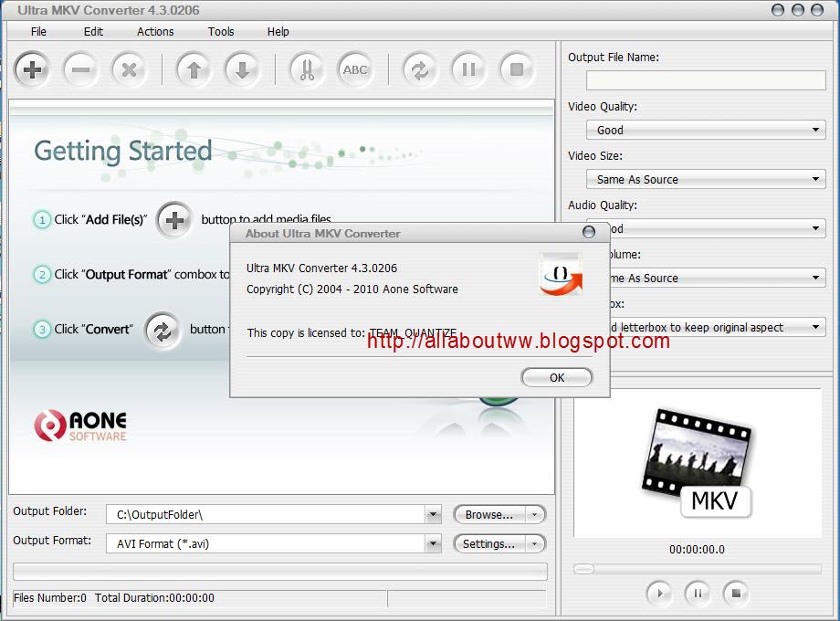Expand the Output Format combo box
Screen dimensions: 840x621
point(433,544)
